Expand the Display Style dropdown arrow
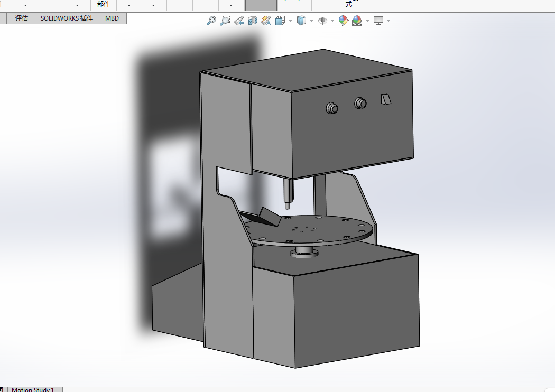This screenshot has height=392, width=555. point(311,21)
